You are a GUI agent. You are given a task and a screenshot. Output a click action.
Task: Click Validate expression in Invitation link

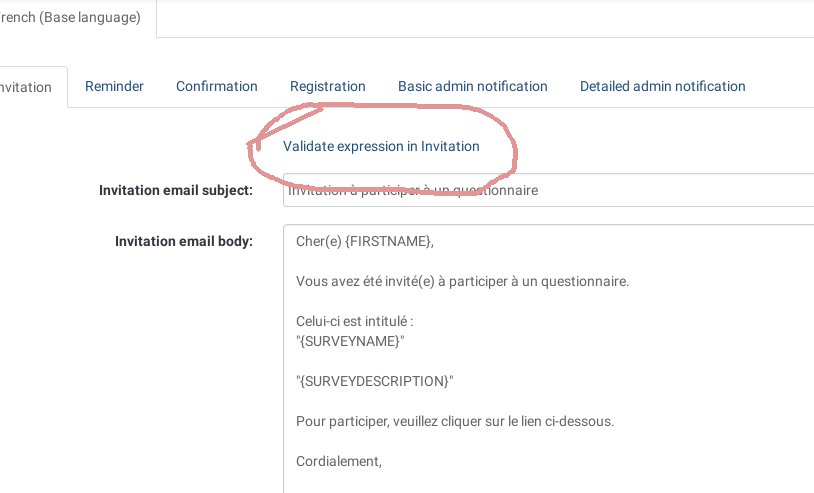tap(381, 146)
